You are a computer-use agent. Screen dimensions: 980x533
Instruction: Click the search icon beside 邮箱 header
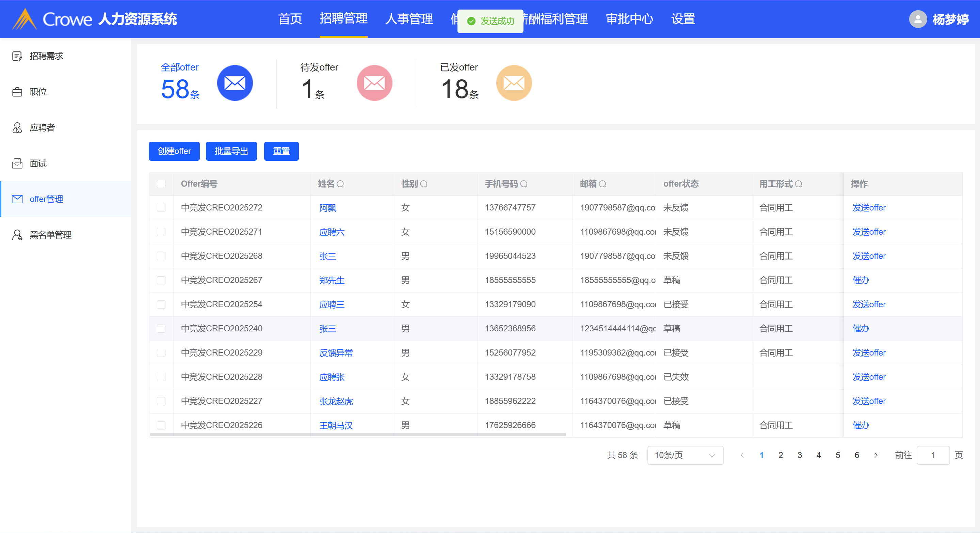tap(603, 184)
